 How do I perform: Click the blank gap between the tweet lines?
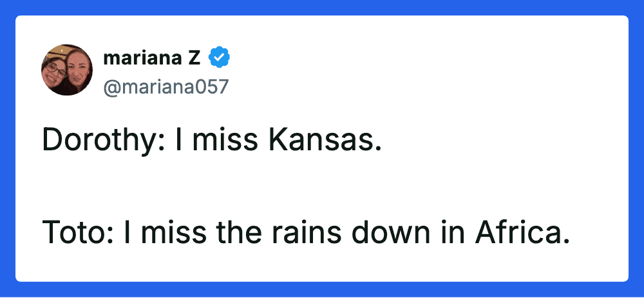coord(258,186)
